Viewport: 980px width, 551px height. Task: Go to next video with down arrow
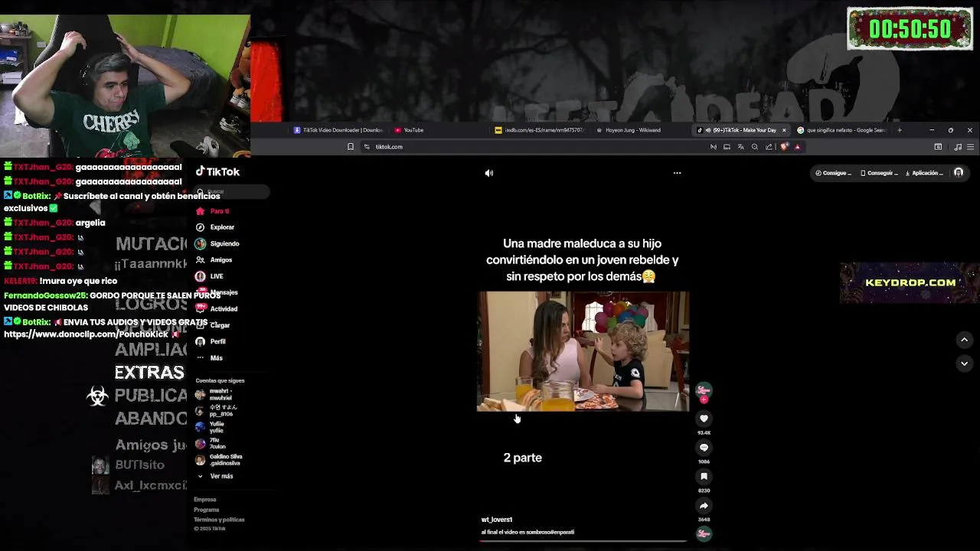pyautogui.click(x=964, y=364)
